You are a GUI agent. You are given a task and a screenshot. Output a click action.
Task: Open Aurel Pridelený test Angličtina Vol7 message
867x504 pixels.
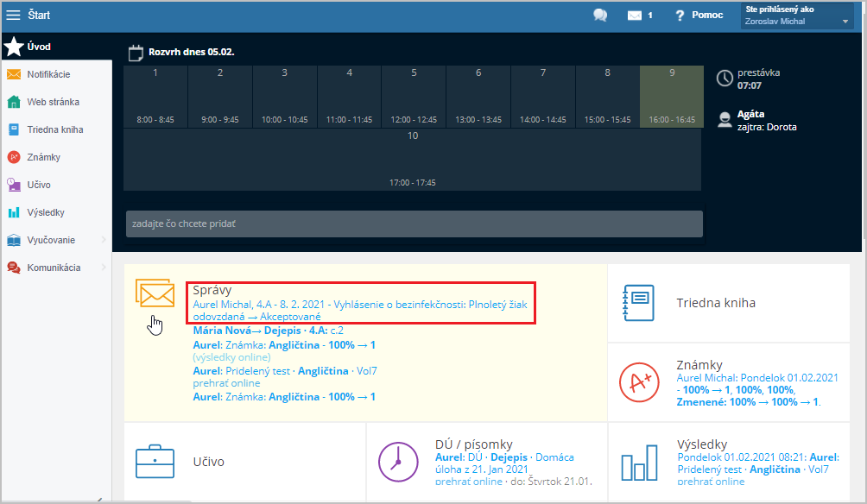tap(285, 371)
